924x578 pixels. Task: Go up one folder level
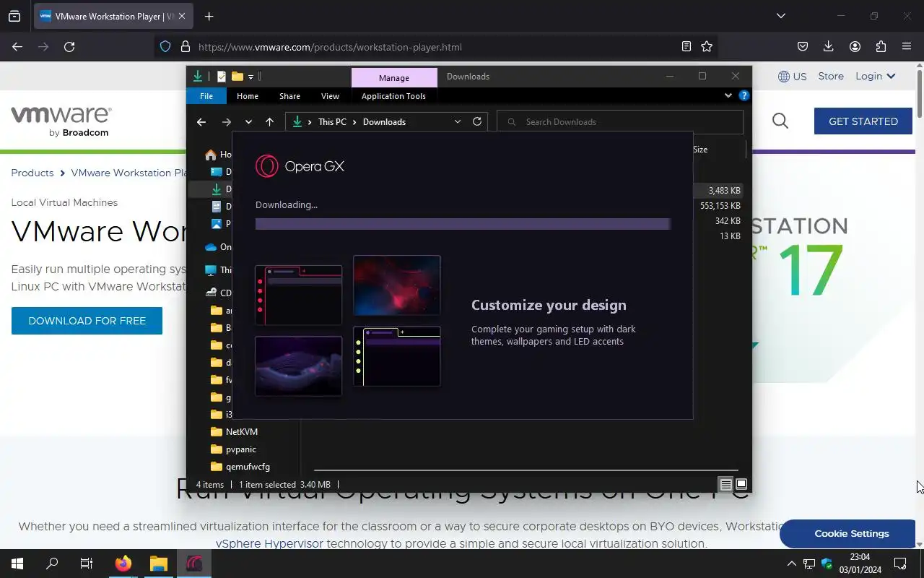point(269,122)
